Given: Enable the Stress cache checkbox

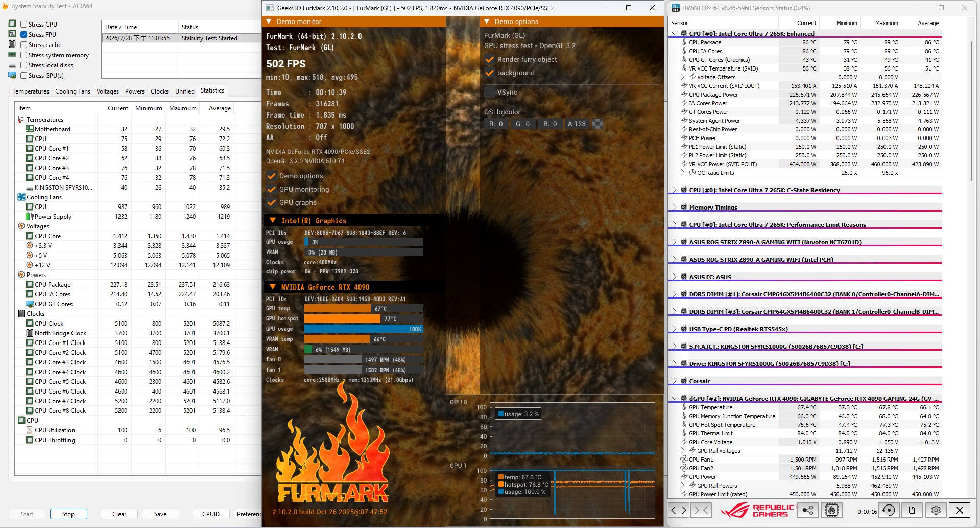Looking at the screenshot, I should pos(23,44).
